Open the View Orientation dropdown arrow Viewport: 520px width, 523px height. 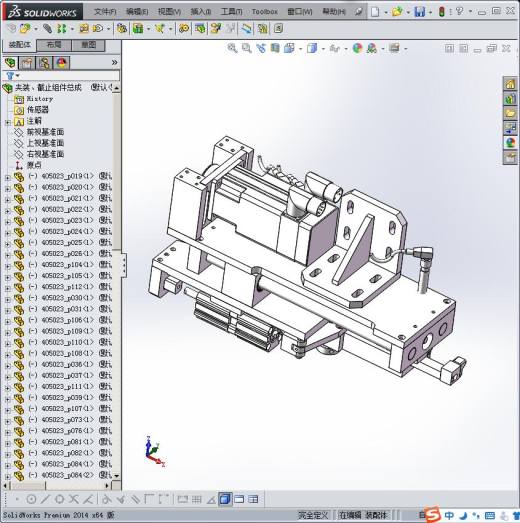coord(300,49)
